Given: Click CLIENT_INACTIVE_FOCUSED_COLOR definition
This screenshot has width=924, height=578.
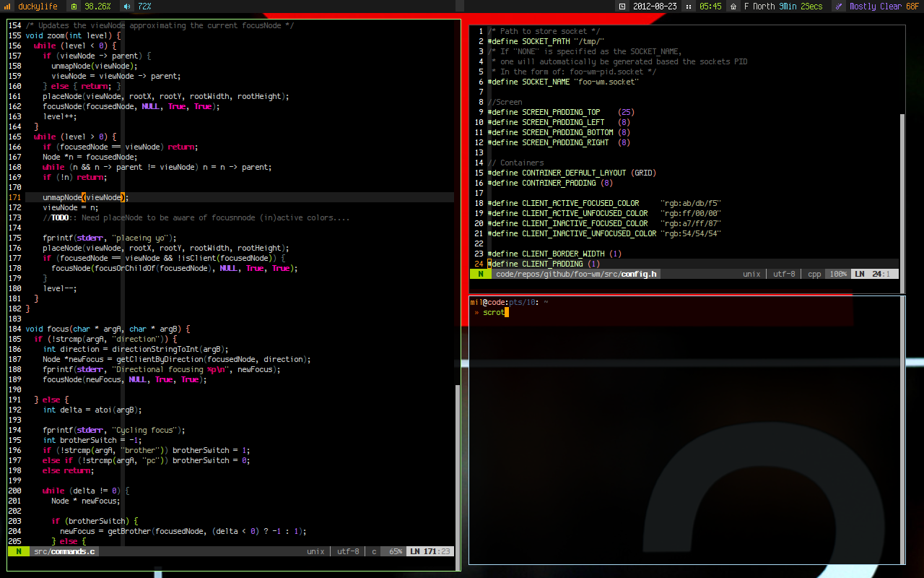Looking at the screenshot, I should tap(605, 223).
